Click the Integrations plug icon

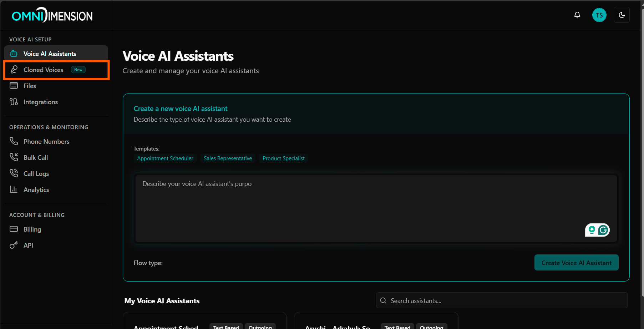pos(14,102)
